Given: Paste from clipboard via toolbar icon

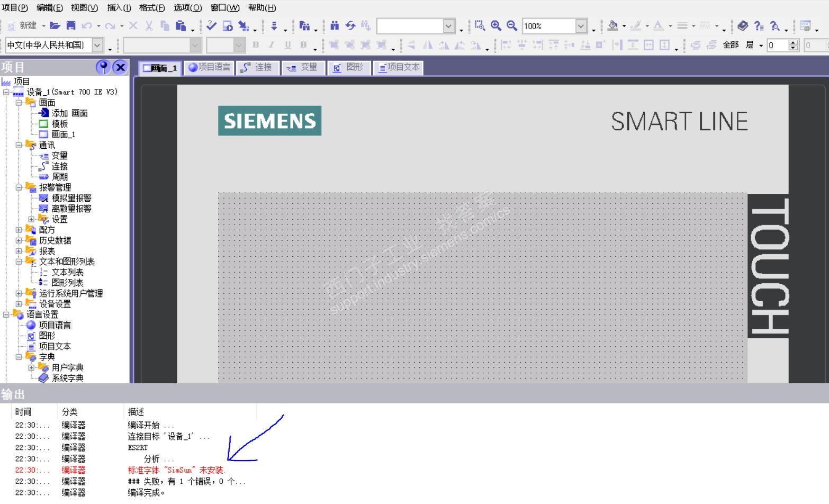Looking at the screenshot, I should [181, 25].
